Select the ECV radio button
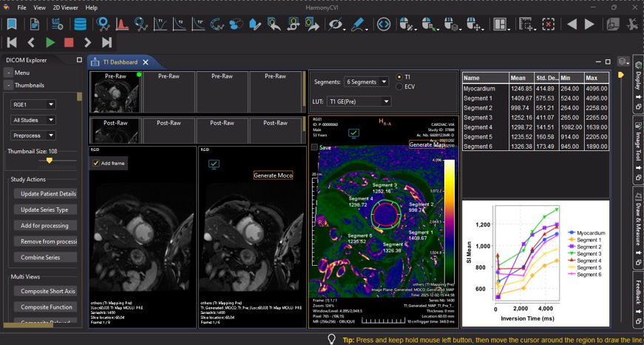Viewport: 644px width, 345px height. click(x=400, y=87)
